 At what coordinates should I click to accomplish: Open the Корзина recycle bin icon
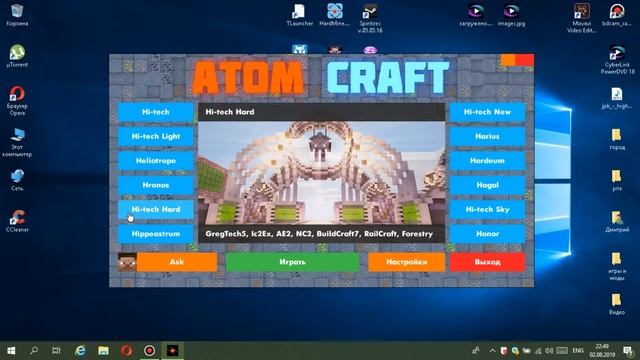click(x=17, y=15)
